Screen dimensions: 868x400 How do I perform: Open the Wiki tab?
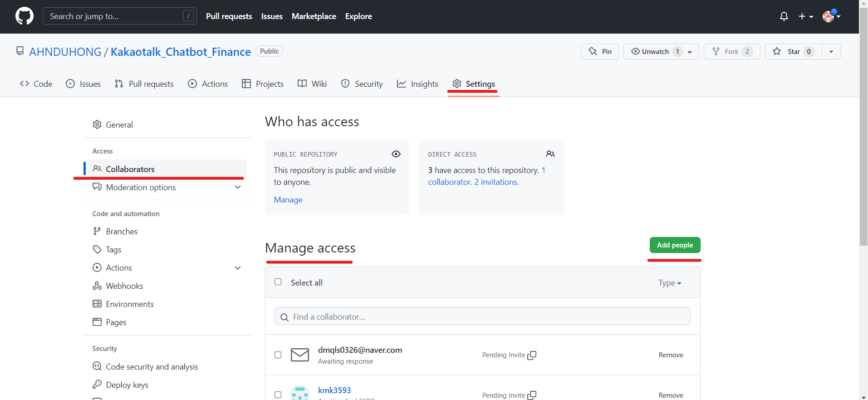pyautogui.click(x=312, y=84)
